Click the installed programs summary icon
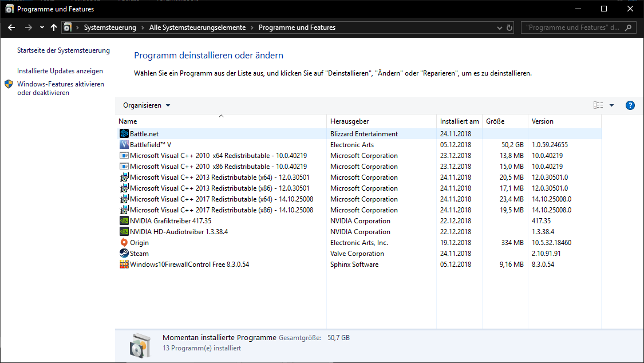The image size is (644, 363). tap(140, 345)
